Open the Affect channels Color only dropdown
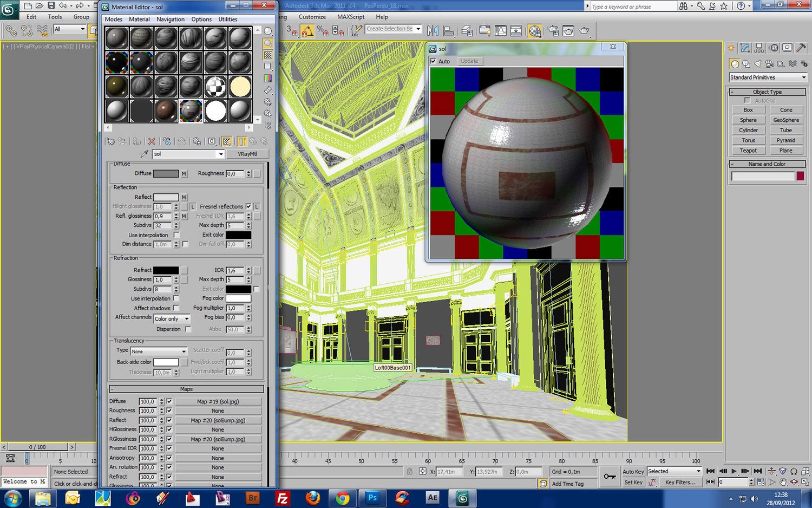The image size is (812, 508). (172, 318)
